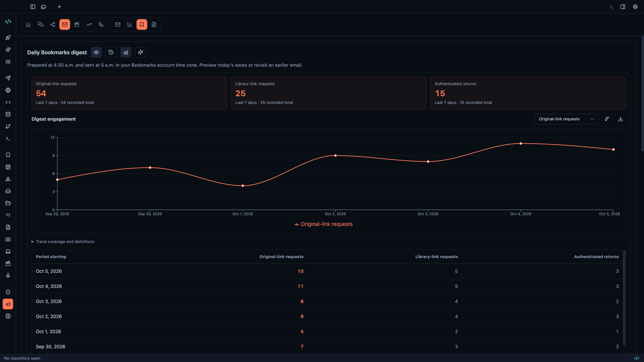Screen dimensions: 644x362
Task: Select the highlighted mail toolbar tab
Action: [x=65, y=24]
